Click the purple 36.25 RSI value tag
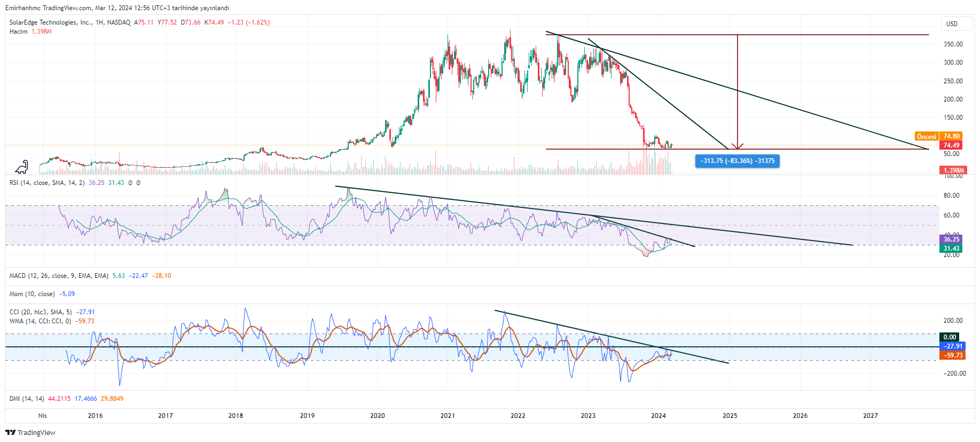Image resolution: width=980 pixels, height=442 pixels. [x=951, y=239]
